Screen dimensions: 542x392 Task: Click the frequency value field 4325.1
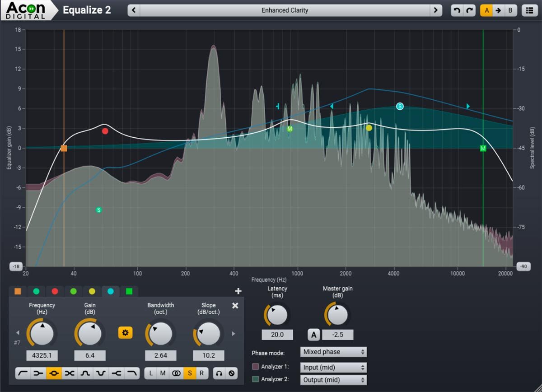[42, 355]
